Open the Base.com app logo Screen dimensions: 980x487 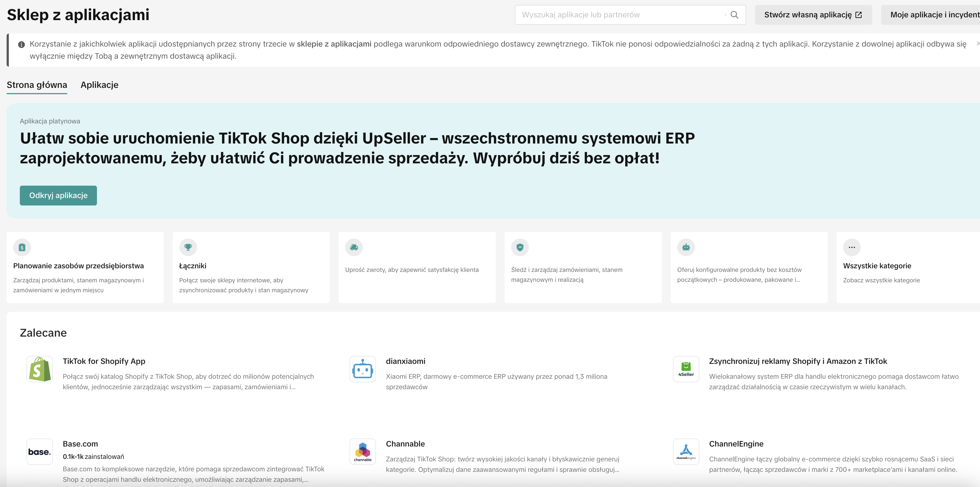[40, 452]
